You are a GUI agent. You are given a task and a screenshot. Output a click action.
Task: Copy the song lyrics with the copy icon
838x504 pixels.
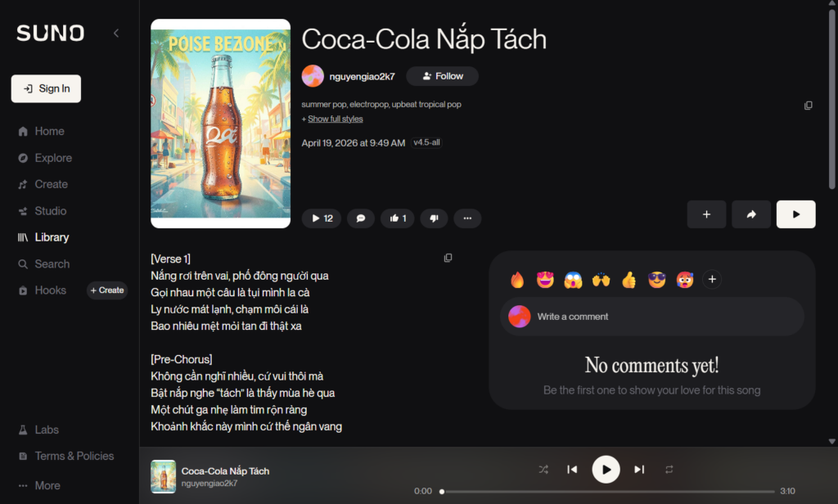pos(448,259)
